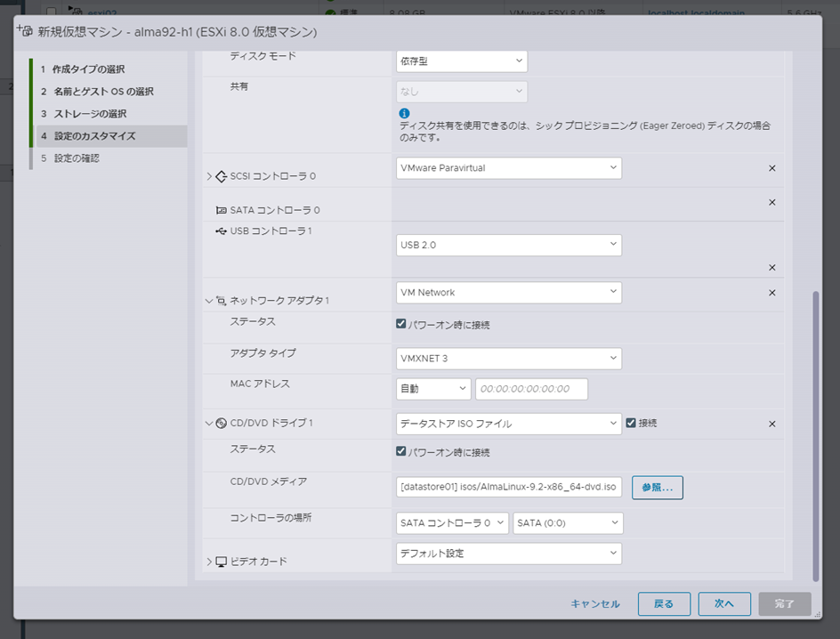The image size is (840, 639).
Task: Open the VMware Paravirtual SCSI type dropdown
Action: click(509, 168)
